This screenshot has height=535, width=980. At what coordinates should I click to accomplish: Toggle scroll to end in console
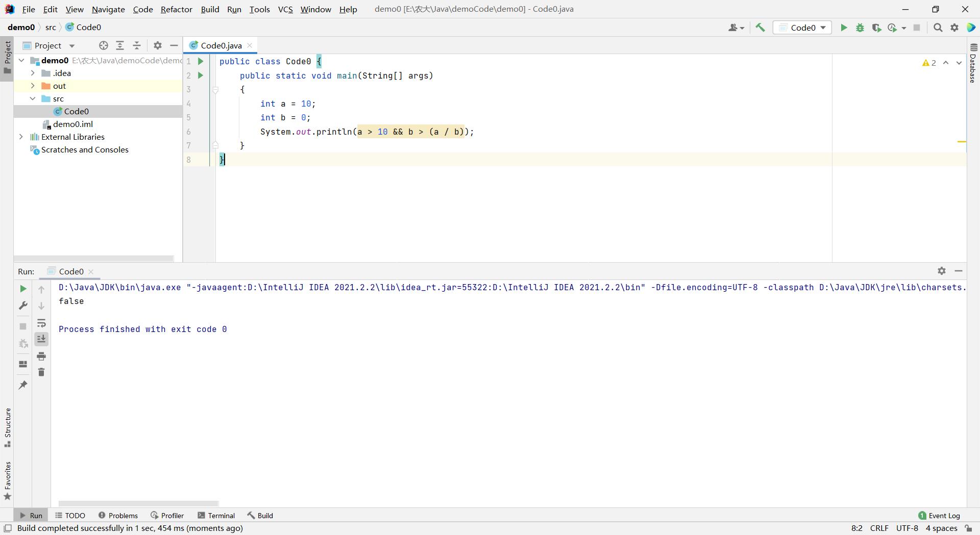pyautogui.click(x=41, y=339)
